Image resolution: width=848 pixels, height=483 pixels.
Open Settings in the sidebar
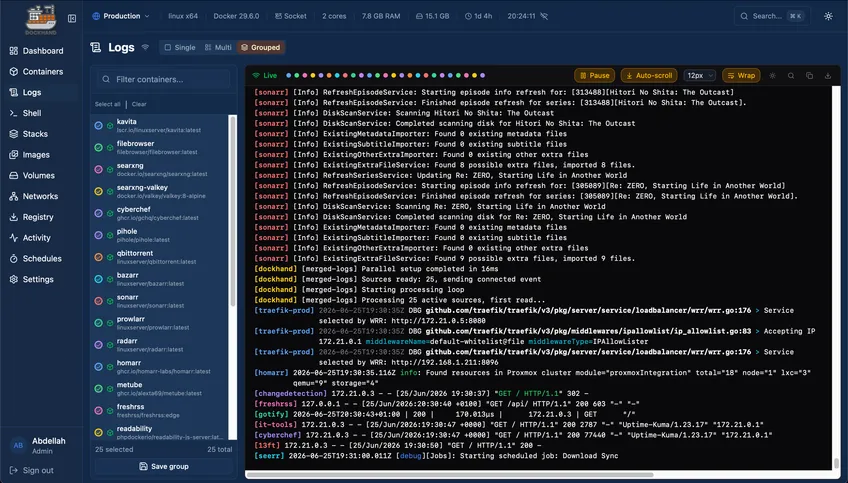36,280
